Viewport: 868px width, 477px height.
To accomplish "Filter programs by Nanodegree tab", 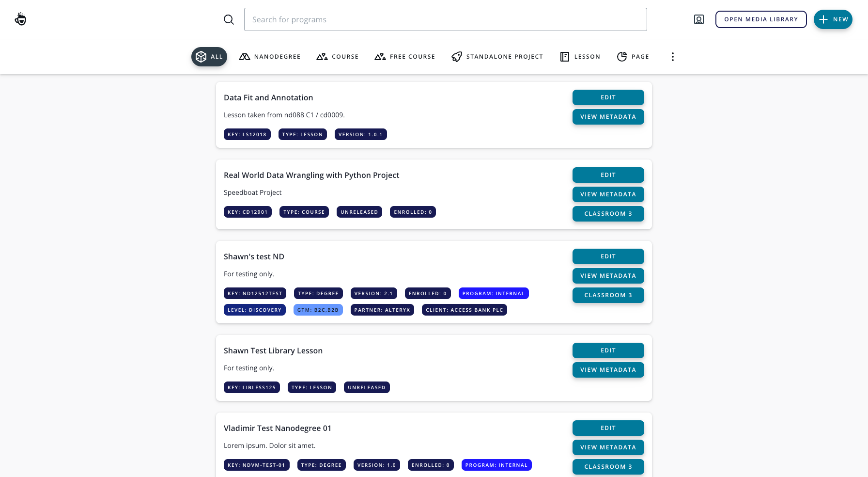I will [x=270, y=57].
